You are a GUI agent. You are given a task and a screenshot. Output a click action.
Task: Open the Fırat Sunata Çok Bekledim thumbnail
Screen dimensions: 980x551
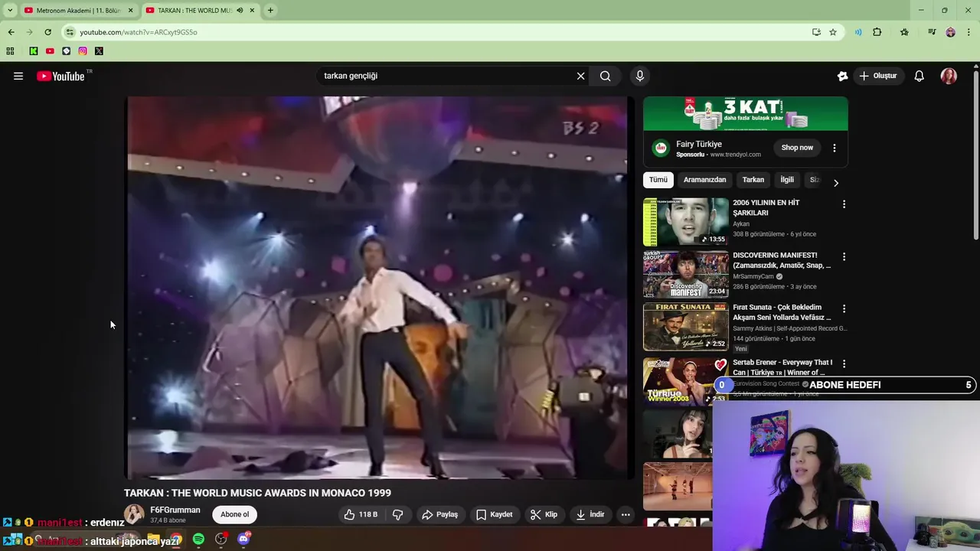point(686,327)
